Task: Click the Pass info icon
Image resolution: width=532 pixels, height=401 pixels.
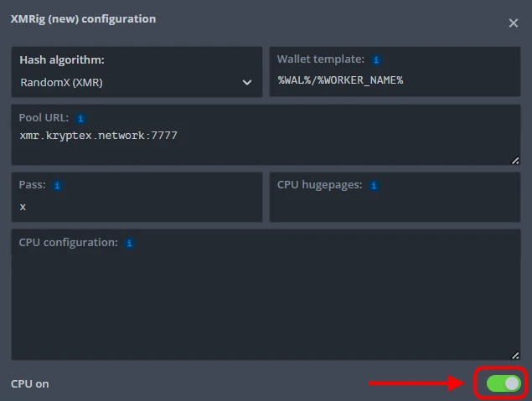Action: pos(57,185)
